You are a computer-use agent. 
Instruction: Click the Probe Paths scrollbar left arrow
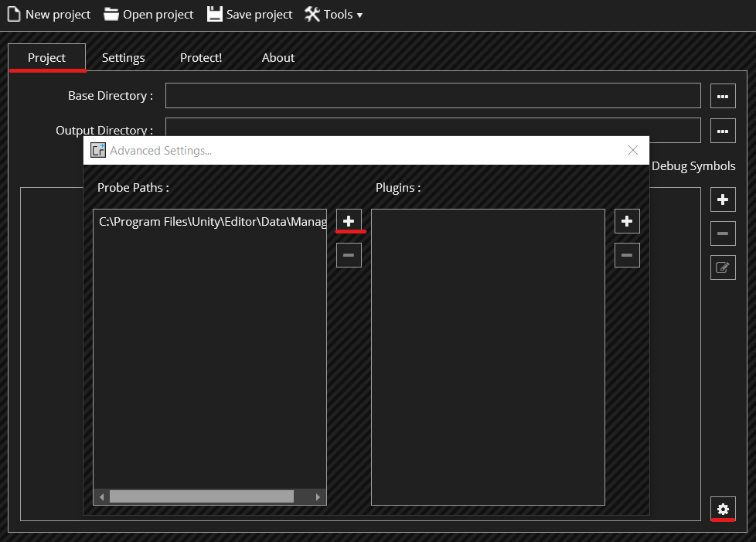[x=101, y=496]
